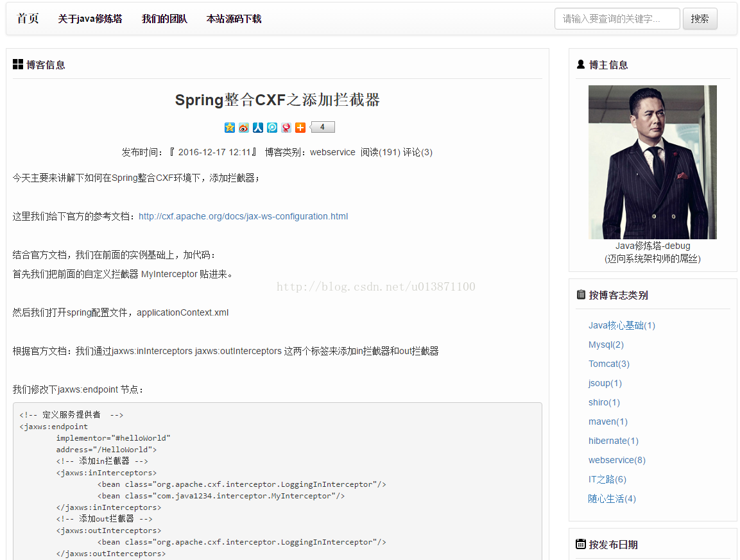Open 我们的团队 nav item
Image resolution: width=740 pixels, height=560 pixels.
pos(164,19)
